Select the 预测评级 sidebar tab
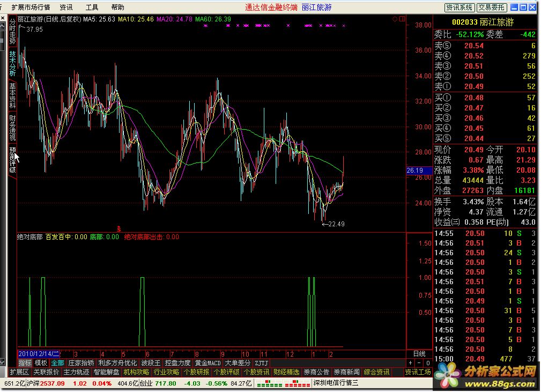The image size is (541, 392). click(12, 160)
